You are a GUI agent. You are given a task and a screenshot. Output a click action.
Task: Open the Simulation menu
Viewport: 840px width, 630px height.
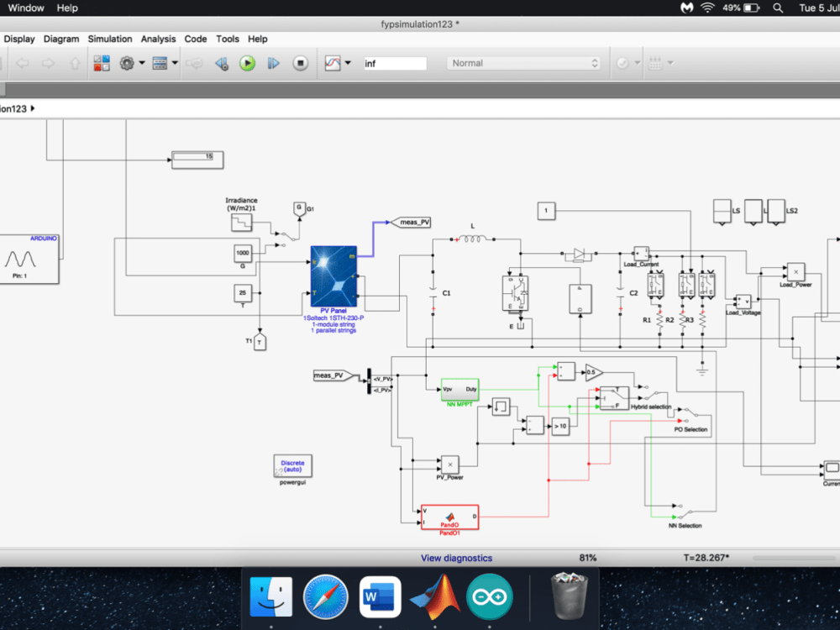click(x=110, y=39)
